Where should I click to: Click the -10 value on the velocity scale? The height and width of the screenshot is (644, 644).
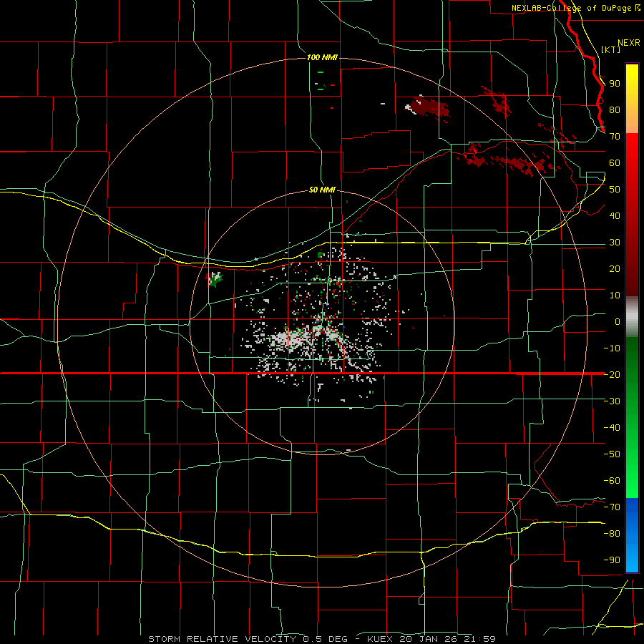(x=612, y=348)
